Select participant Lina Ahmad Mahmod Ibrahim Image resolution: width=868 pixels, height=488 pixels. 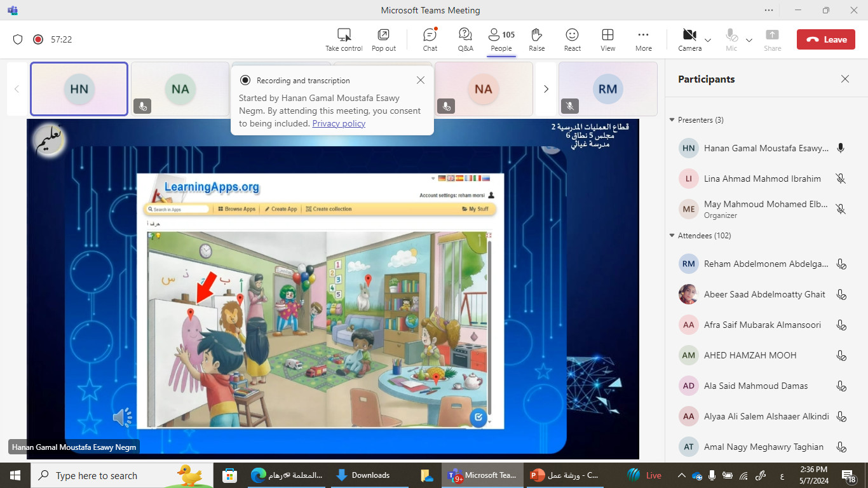[x=763, y=179]
